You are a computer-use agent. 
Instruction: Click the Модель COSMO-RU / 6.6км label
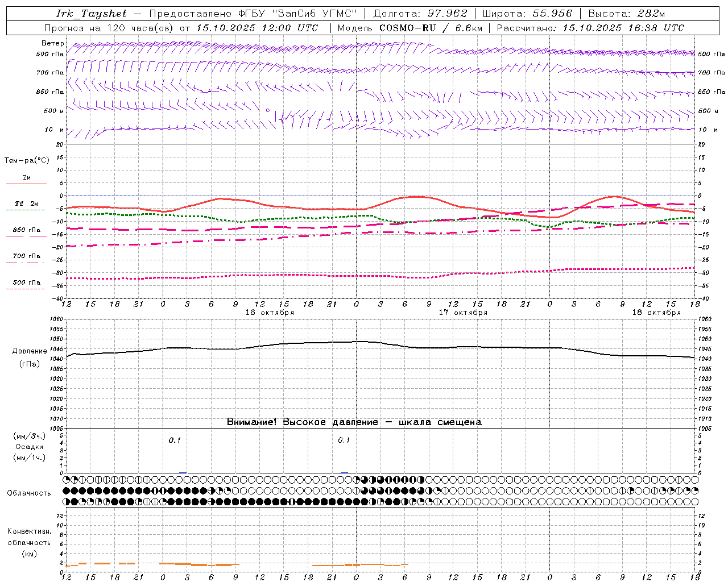point(410,28)
